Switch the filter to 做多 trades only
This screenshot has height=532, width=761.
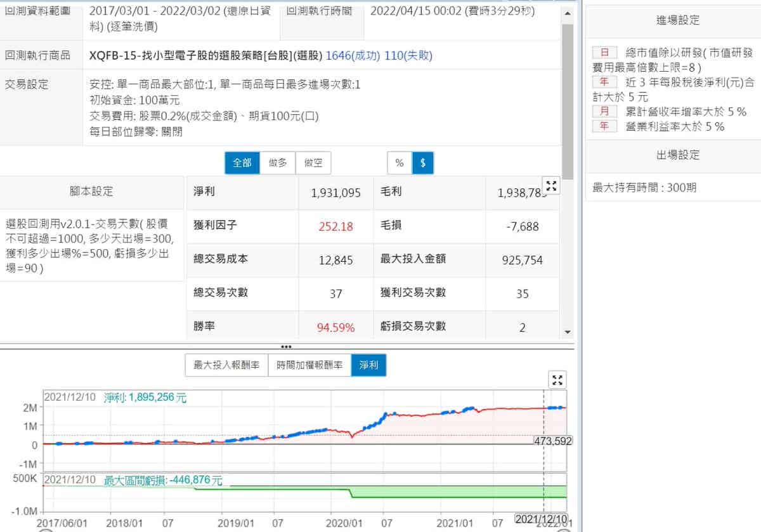coord(278,163)
